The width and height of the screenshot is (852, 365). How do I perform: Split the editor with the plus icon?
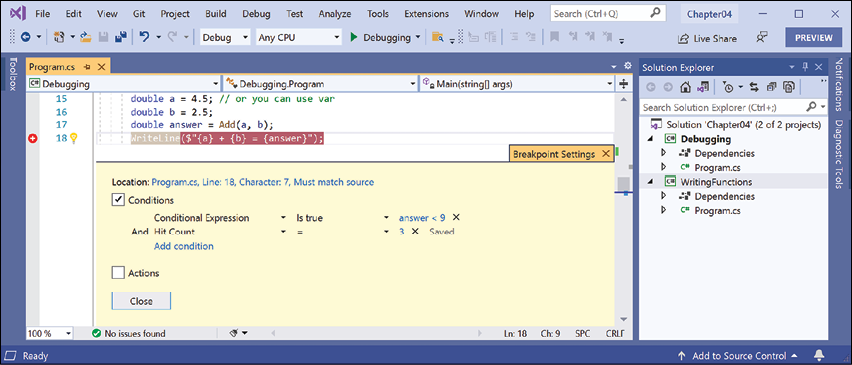tap(623, 84)
